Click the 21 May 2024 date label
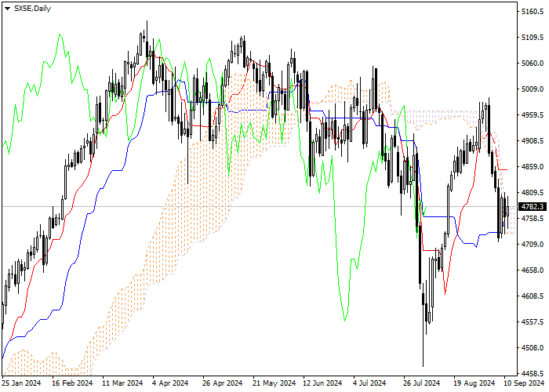The width and height of the screenshot is (549, 392). (274, 383)
